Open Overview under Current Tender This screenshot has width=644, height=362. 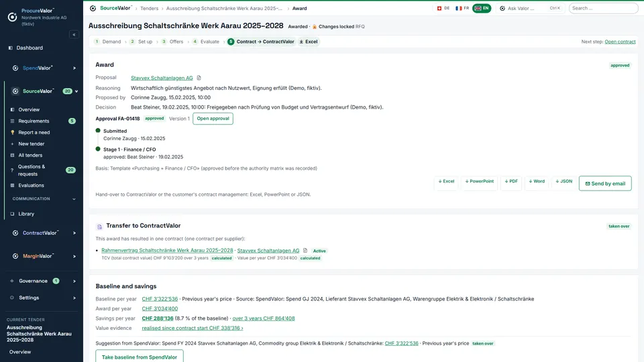coord(20,352)
